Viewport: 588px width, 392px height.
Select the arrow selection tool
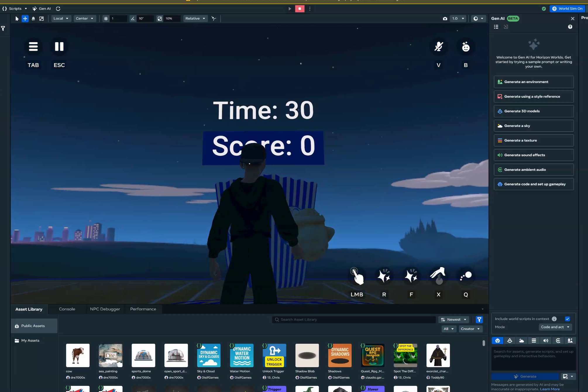click(x=17, y=18)
